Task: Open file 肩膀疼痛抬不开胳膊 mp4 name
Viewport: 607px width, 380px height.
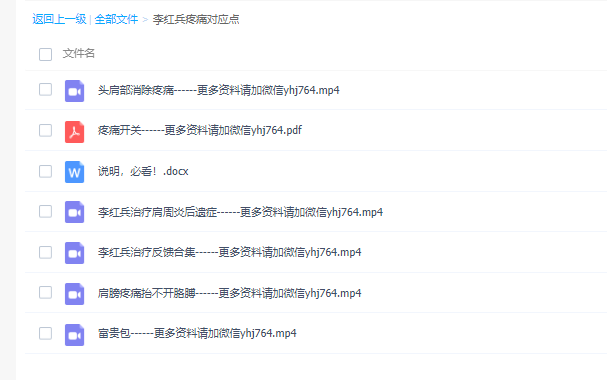Action: coord(230,293)
